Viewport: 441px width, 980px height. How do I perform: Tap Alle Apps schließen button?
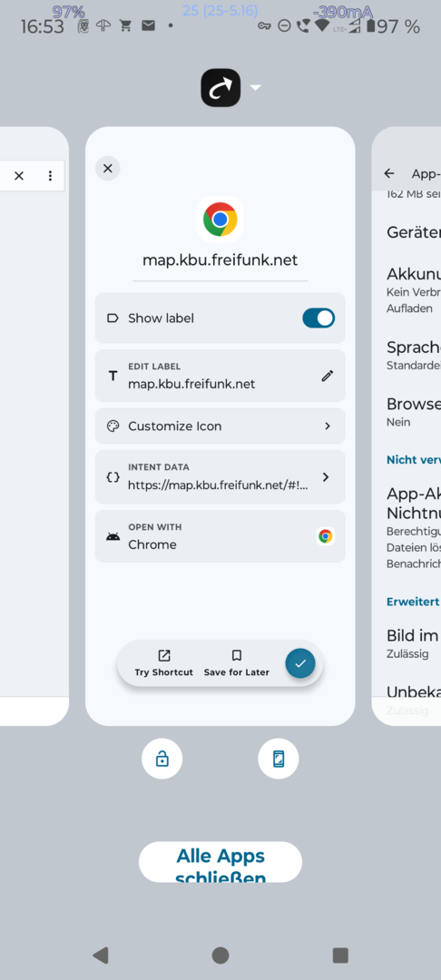(220, 863)
